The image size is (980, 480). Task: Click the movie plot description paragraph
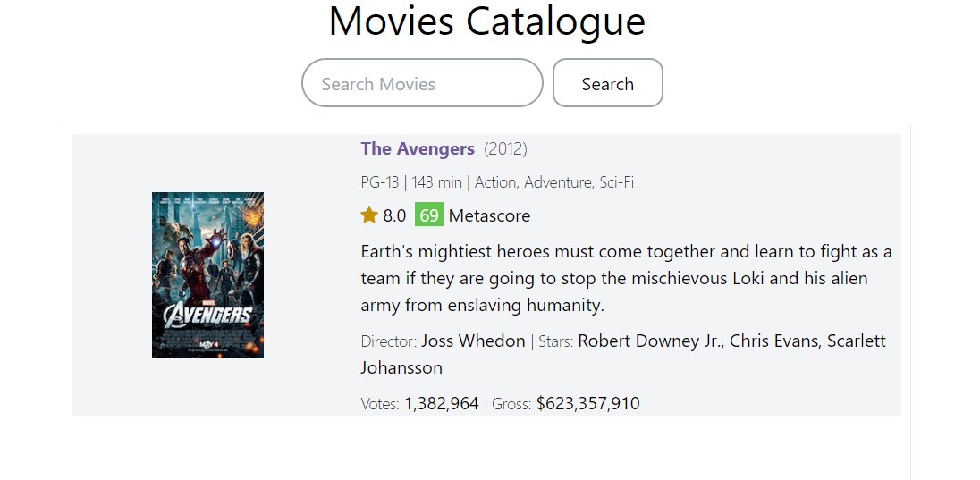pyautogui.click(x=626, y=278)
